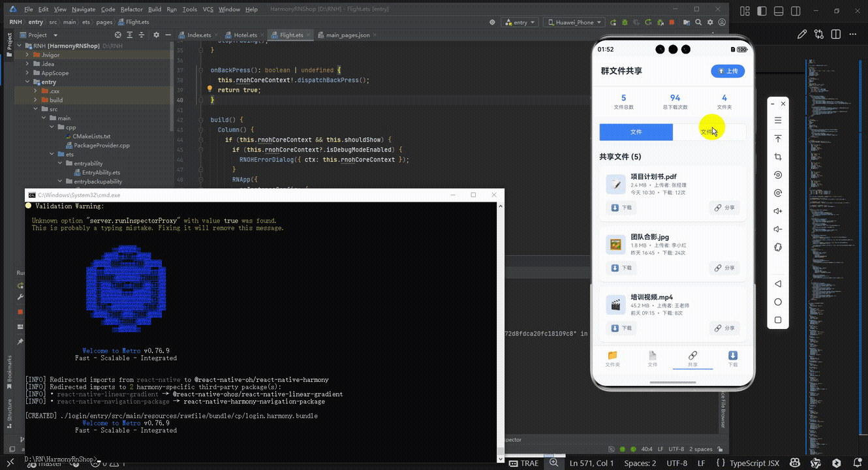The image size is (868, 470).
Task: Open the Huawei_Phone device dropdown
Action: pyautogui.click(x=574, y=22)
